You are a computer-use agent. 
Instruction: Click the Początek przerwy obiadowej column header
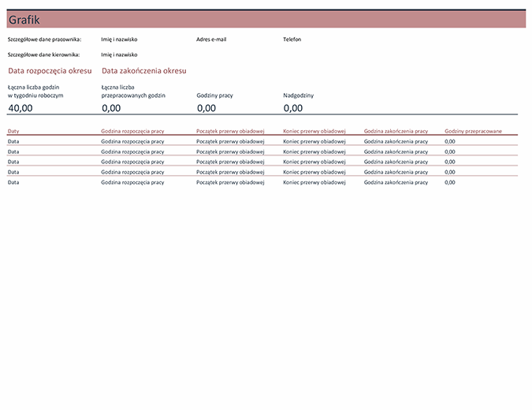click(230, 131)
